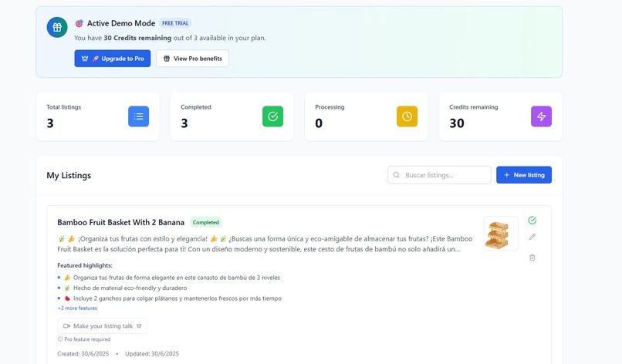Click the 'Total listings' label

coord(63,107)
